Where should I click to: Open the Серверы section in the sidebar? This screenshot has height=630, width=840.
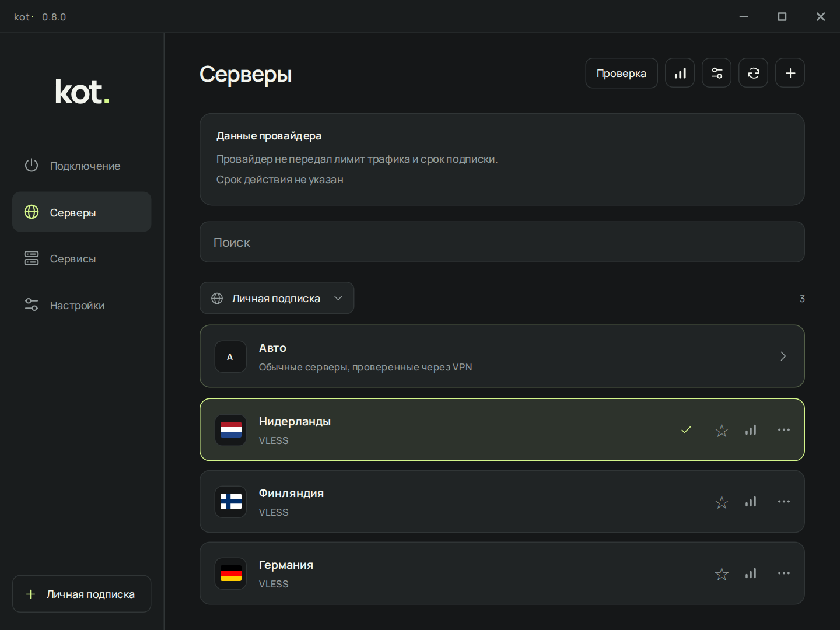click(x=82, y=212)
